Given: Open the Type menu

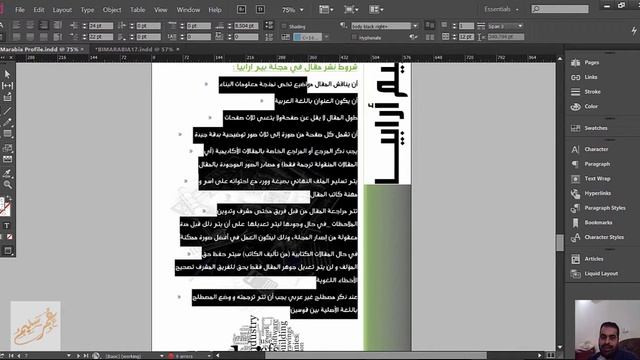Looking at the screenshot, I should (87, 10).
